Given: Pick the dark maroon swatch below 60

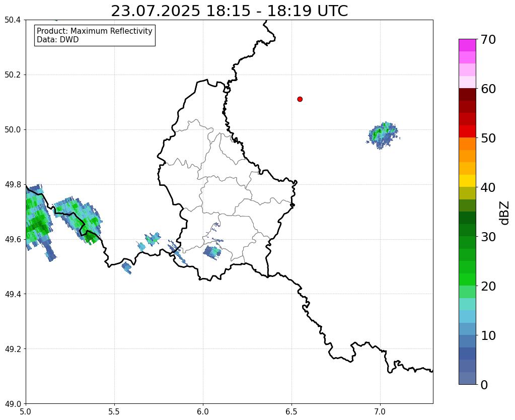Looking at the screenshot, I should (x=467, y=95).
